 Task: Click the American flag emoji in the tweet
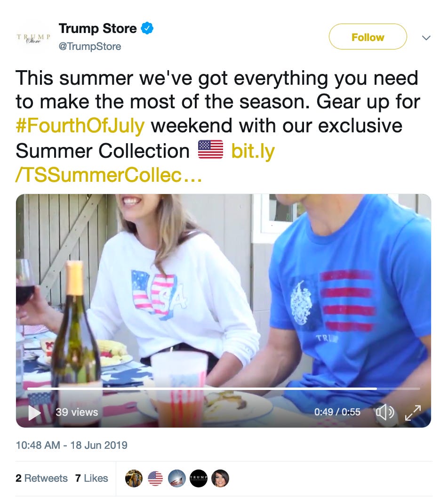210,150
